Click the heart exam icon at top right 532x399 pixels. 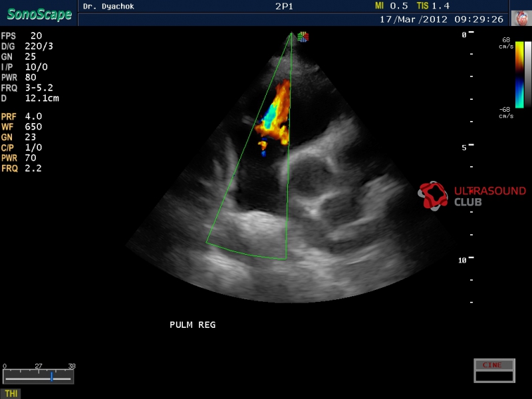(x=521, y=18)
